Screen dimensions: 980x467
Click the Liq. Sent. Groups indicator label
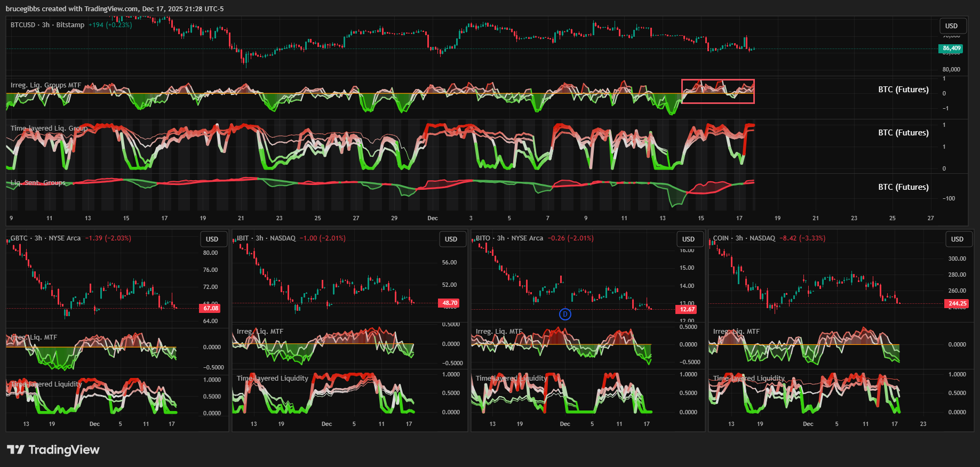(x=38, y=183)
